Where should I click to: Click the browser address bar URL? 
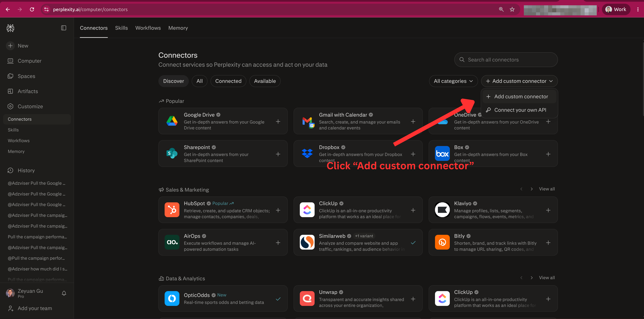pos(90,9)
